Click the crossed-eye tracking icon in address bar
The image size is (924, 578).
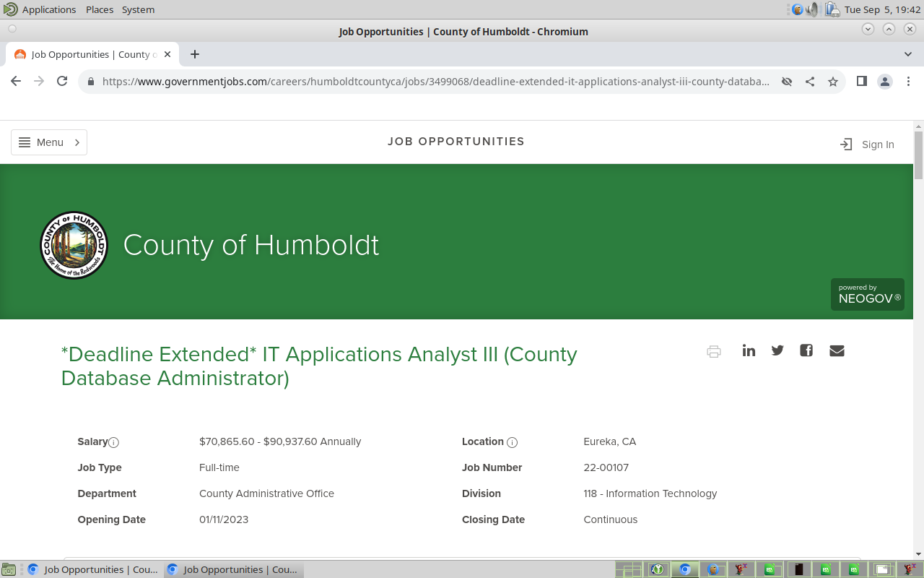(787, 82)
